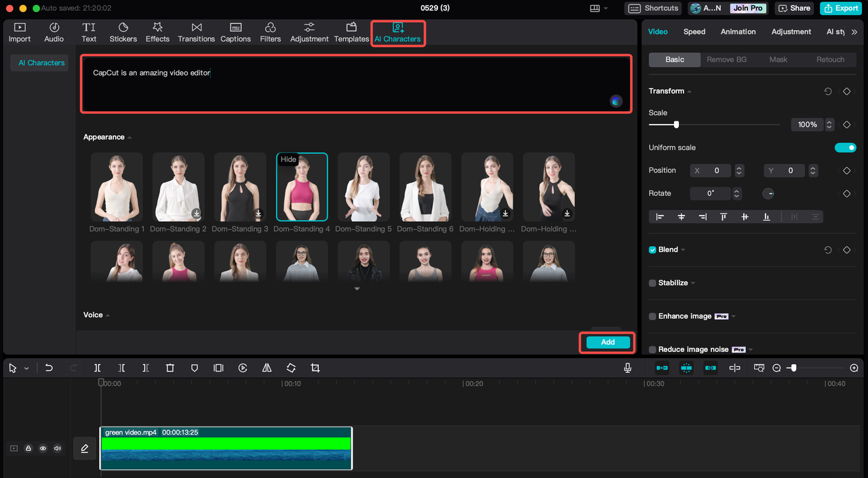Open the Filters panel
This screenshot has height=478, width=868.
[270, 32]
